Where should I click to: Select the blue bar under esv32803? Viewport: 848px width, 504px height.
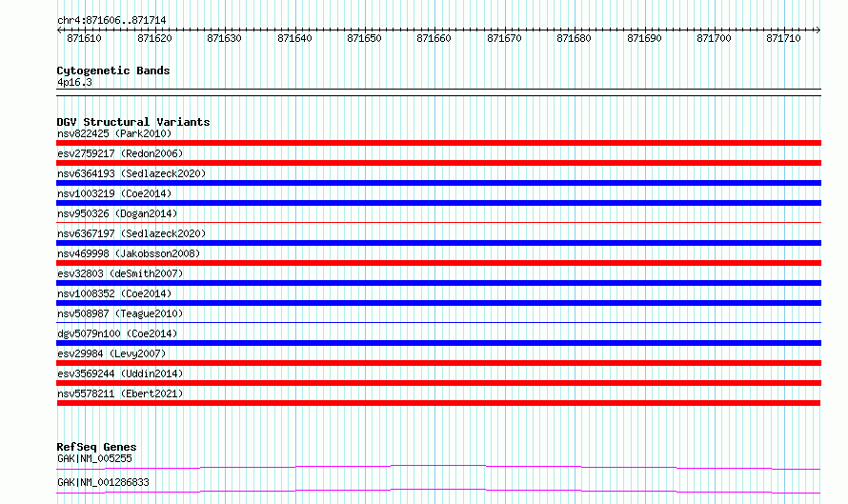438,283
